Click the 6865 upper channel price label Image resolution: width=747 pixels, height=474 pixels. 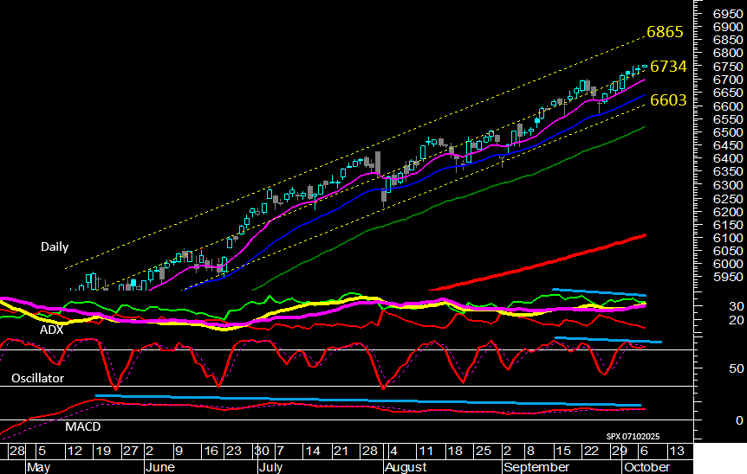pyautogui.click(x=665, y=32)
